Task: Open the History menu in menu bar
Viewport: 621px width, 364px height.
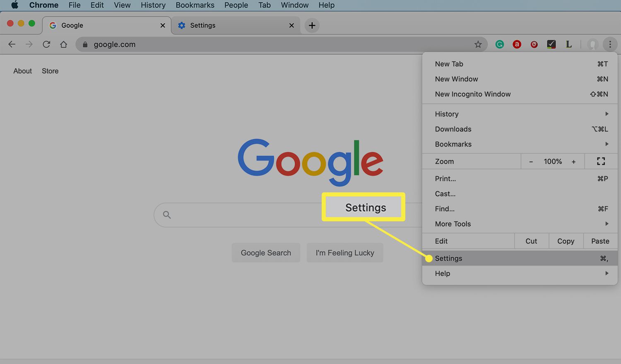Action: [153, 5]
